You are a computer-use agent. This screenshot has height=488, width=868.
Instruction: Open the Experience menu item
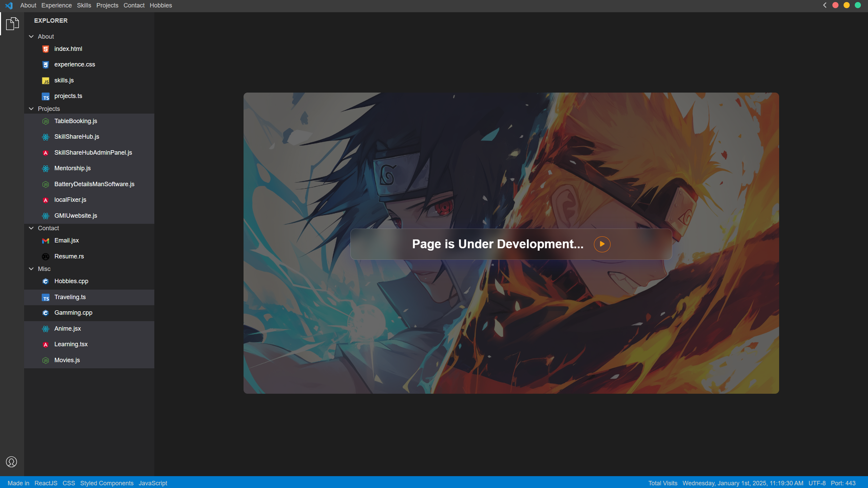point(57,5)
